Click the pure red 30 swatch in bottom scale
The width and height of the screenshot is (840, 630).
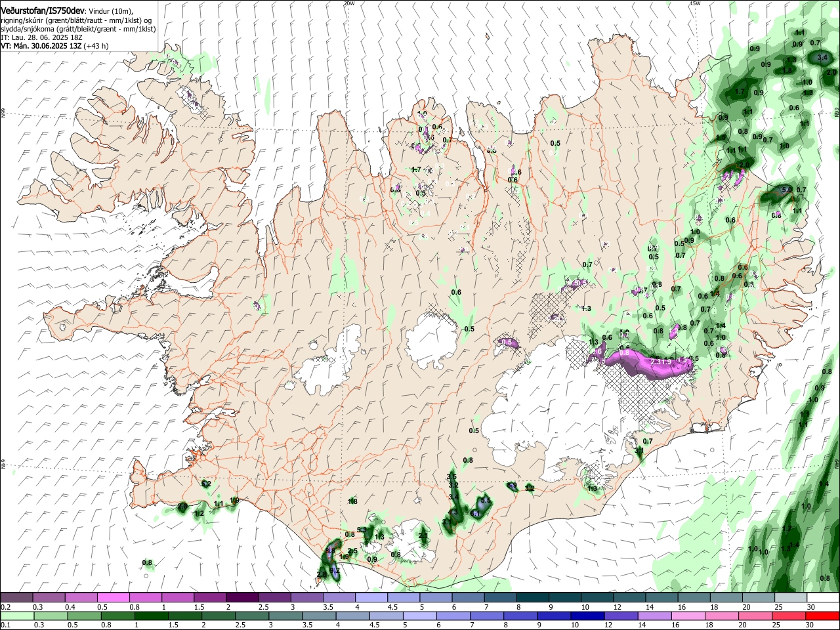coord(823,616)
